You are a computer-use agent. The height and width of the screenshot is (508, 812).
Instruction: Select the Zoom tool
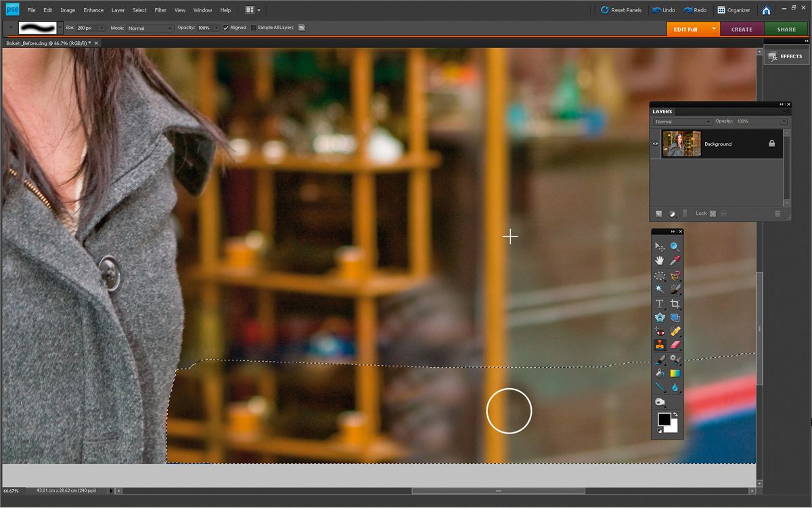point(675,246)
